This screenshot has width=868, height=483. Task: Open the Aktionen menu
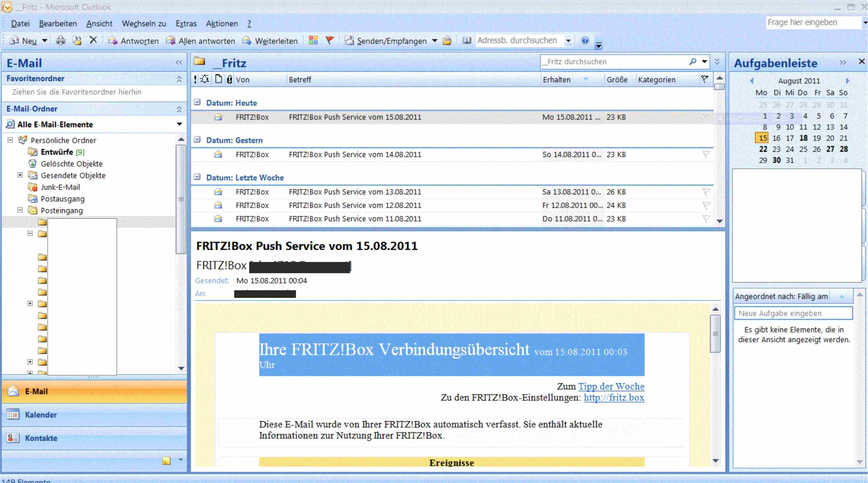222,23
